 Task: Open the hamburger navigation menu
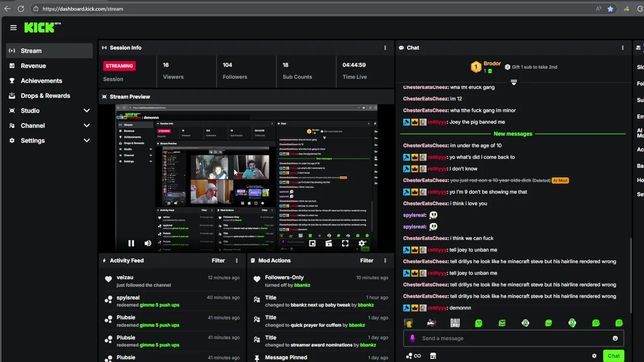[14, 28]
